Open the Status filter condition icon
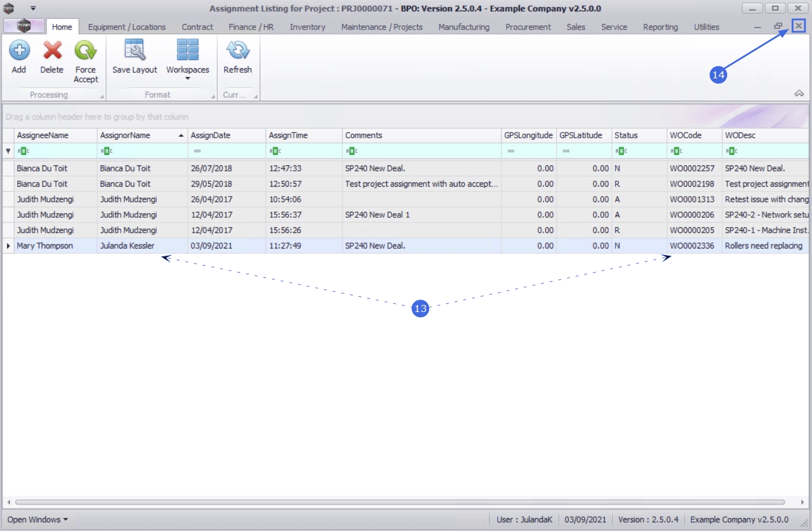The width and height of the screenshot is (812, 531). point(621,151)
